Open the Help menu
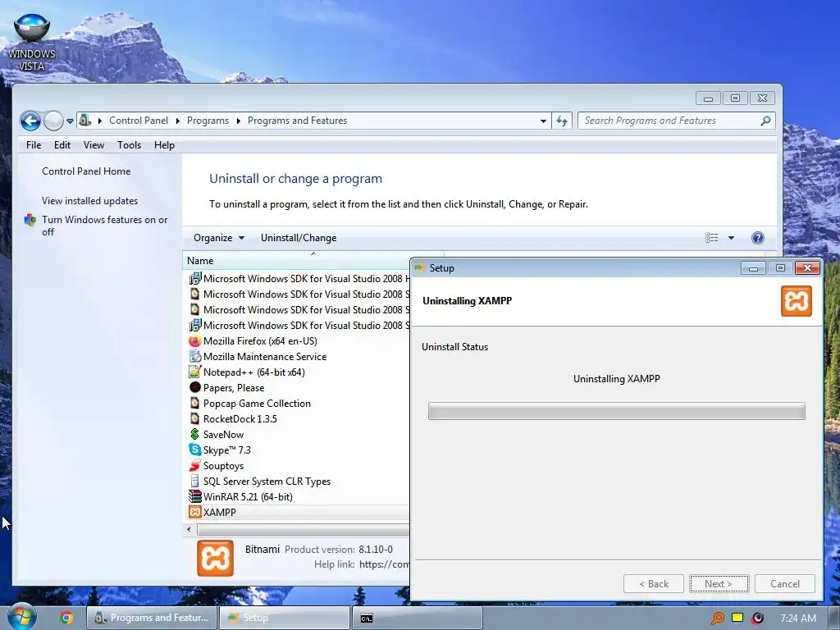This screenshot has width=840, height=630. tap(164, 145)
